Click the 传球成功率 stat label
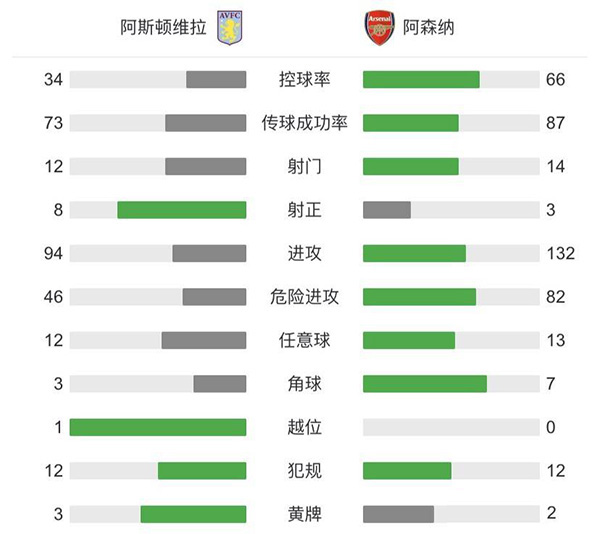Viewport: 600px width, 534px height. (x=305, y=123)
